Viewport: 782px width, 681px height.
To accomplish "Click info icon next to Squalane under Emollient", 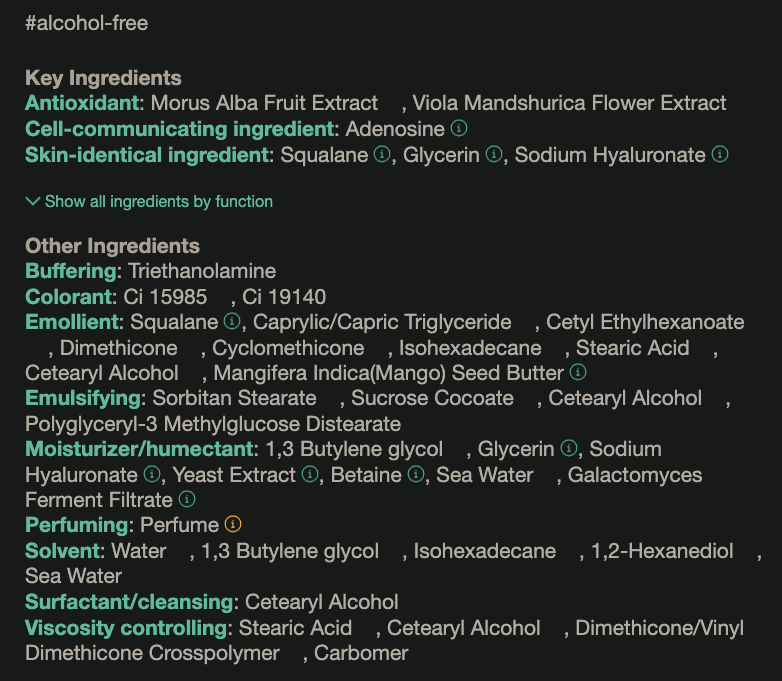I will pyautogui.click(x=232, y=322).
